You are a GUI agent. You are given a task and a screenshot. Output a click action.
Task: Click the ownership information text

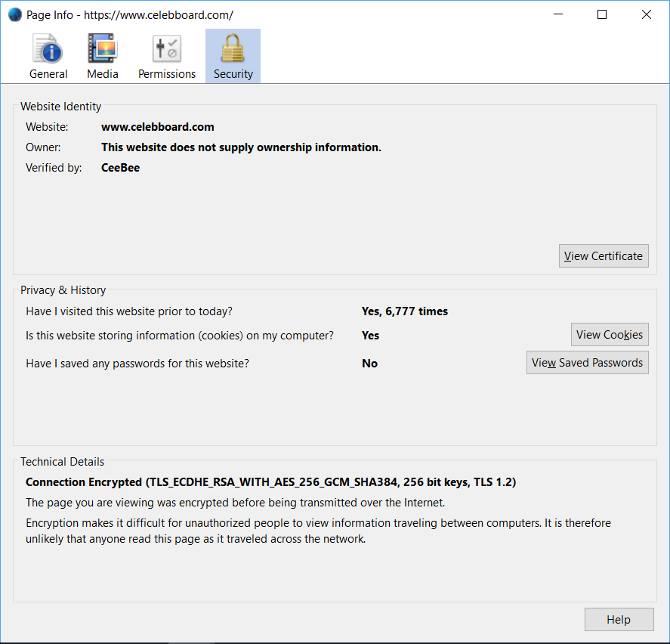pos(241,147)
